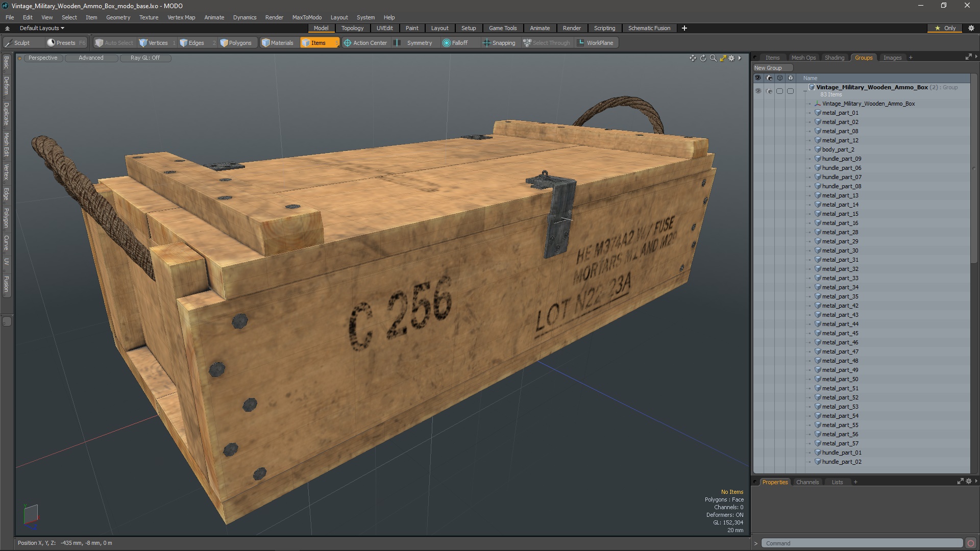980x551 pixels.
Task: Click the Command input field
Action: (862, 543)
